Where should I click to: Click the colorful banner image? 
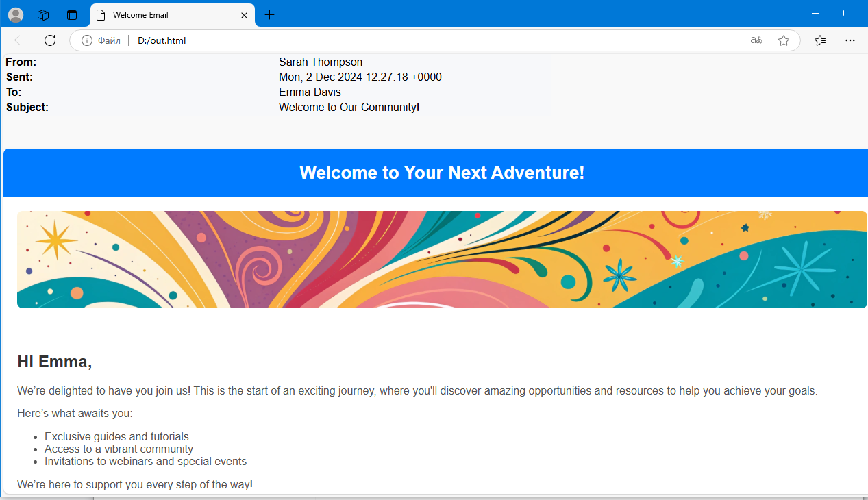pos(442,260)
